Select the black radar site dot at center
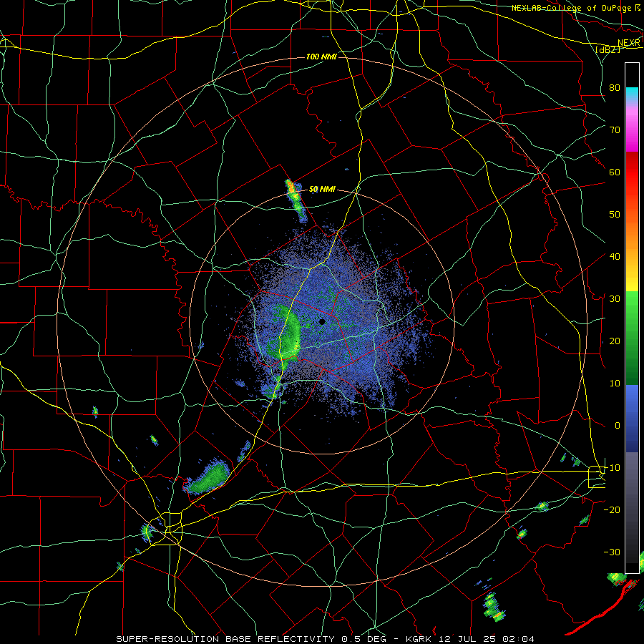The image size is (644, 644). click(322, 321)
